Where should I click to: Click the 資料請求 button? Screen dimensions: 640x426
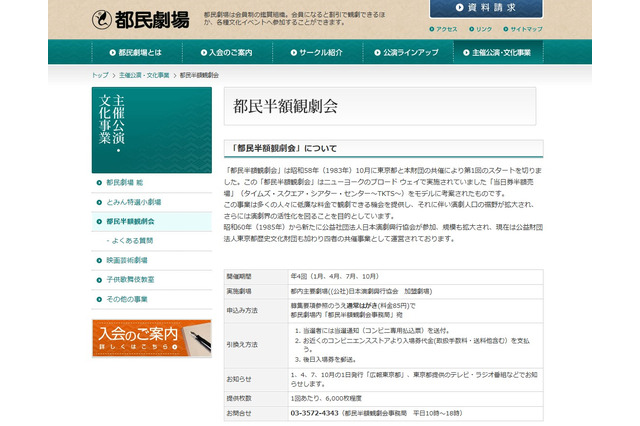pos(486,9)
